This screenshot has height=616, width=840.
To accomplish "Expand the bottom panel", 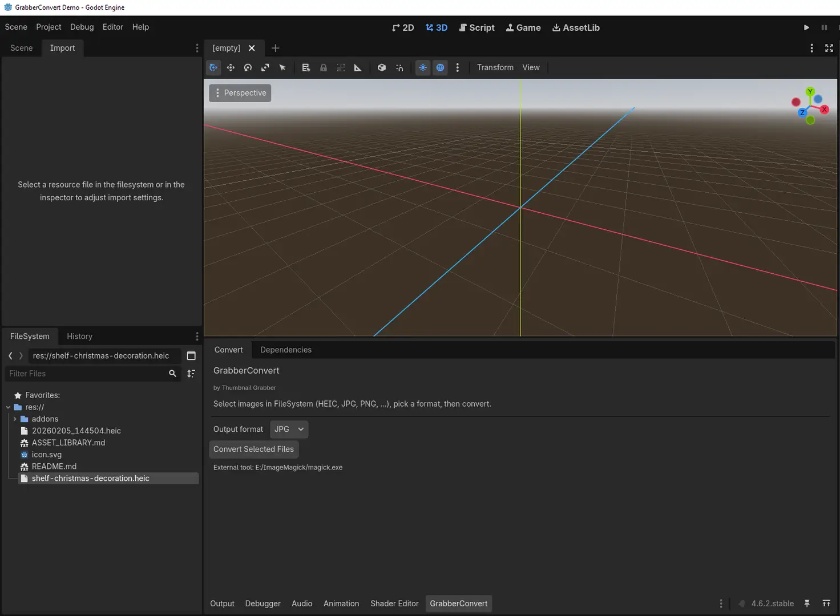I will (826, 603).
